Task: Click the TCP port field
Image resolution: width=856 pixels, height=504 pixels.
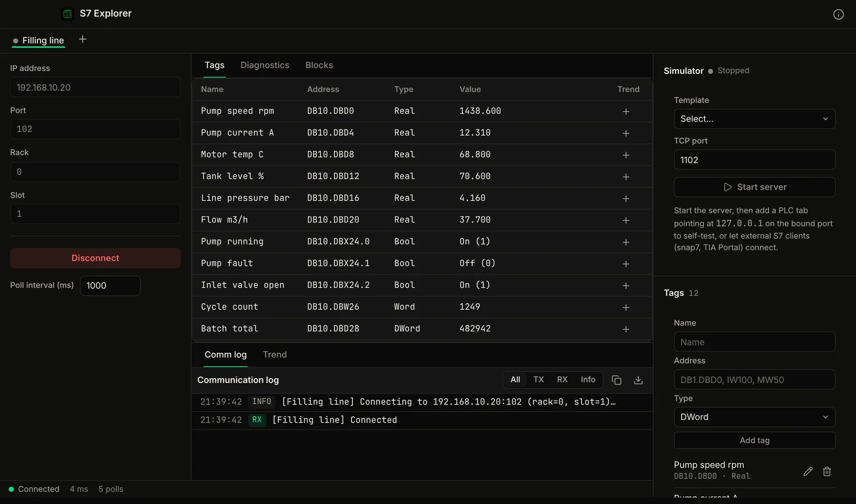Action: 754,160
